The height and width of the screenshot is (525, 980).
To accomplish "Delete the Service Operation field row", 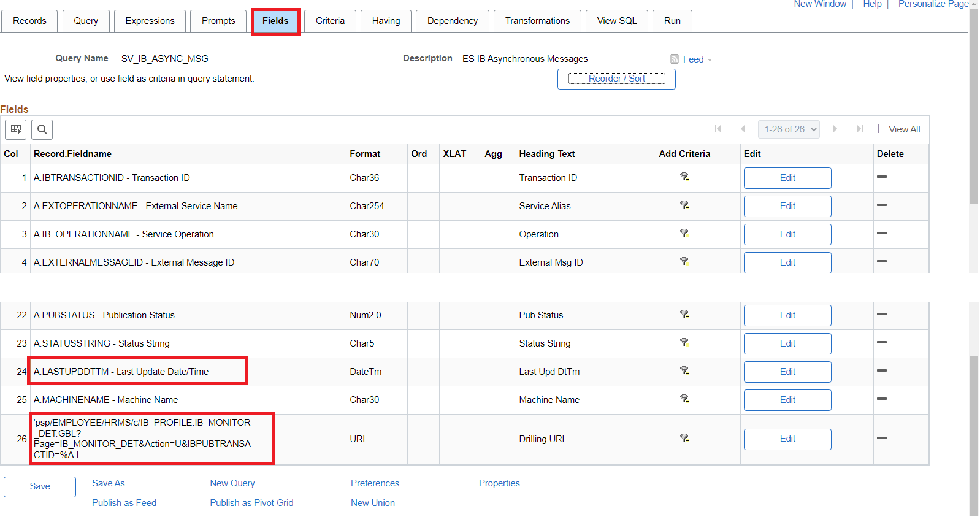I will (882, 233).
